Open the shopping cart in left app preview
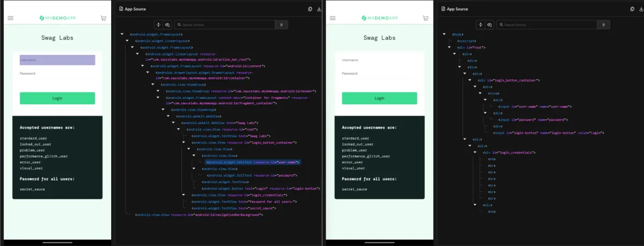Screen dimensions: 644x246 (x=104, y=18)
